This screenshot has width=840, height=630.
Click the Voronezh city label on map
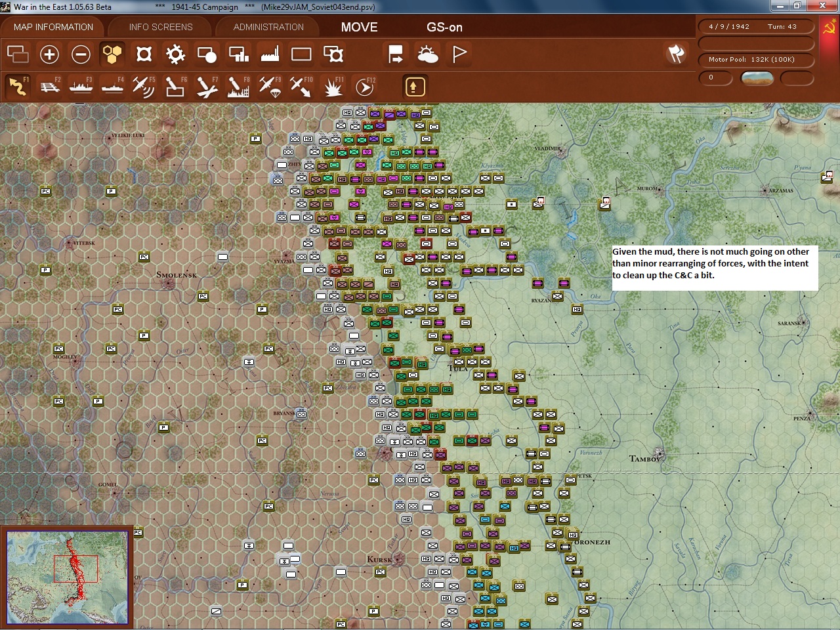point(591,543)
